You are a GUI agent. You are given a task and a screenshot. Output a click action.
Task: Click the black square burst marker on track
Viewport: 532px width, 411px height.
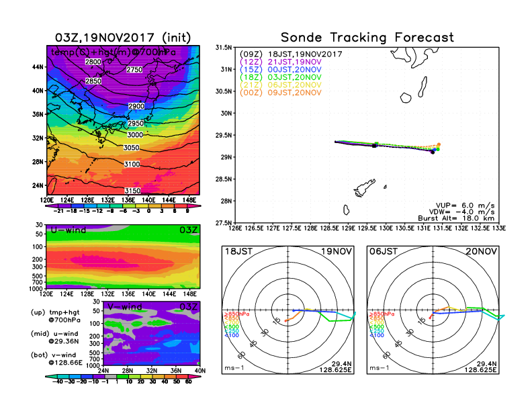374,146
